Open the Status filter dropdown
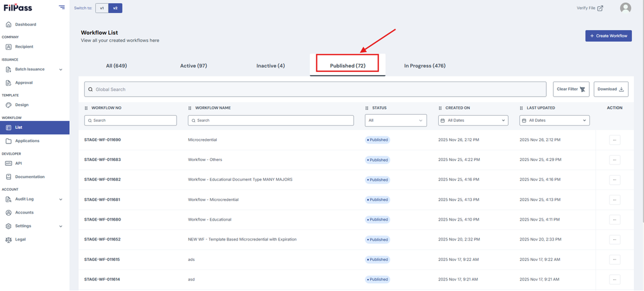Viewport: 644px width, 291px height. 396,121
